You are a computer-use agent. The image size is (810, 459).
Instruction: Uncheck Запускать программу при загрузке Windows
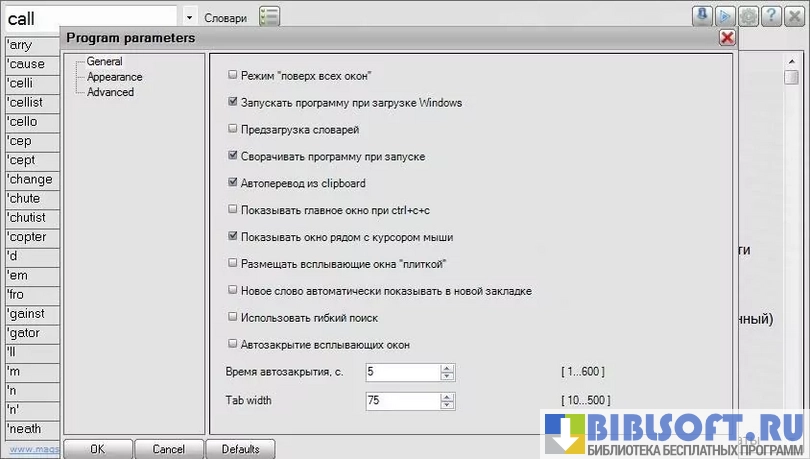(x=233, y=102)
